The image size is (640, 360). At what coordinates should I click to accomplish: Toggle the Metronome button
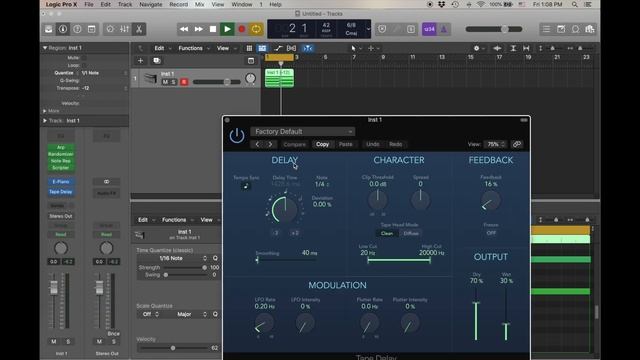coord(444,29)
